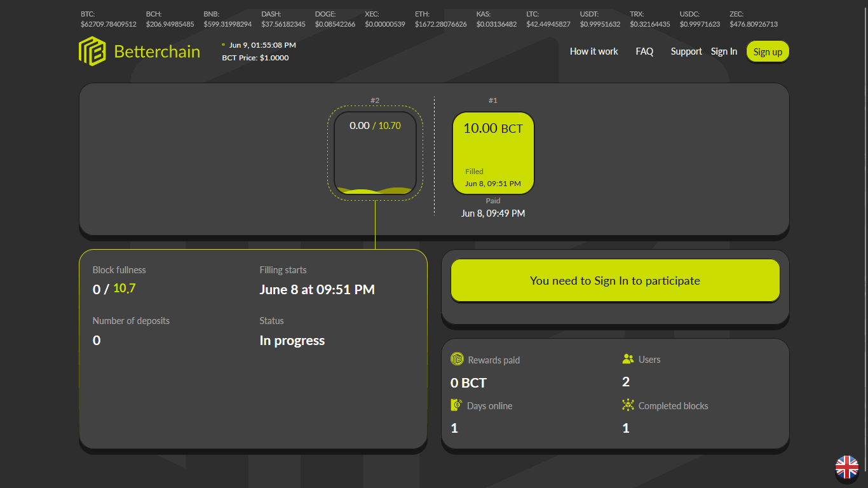Click the Sign up button
Image resolution: width=868 pixels, height=488 pixels.
point(768,52)
